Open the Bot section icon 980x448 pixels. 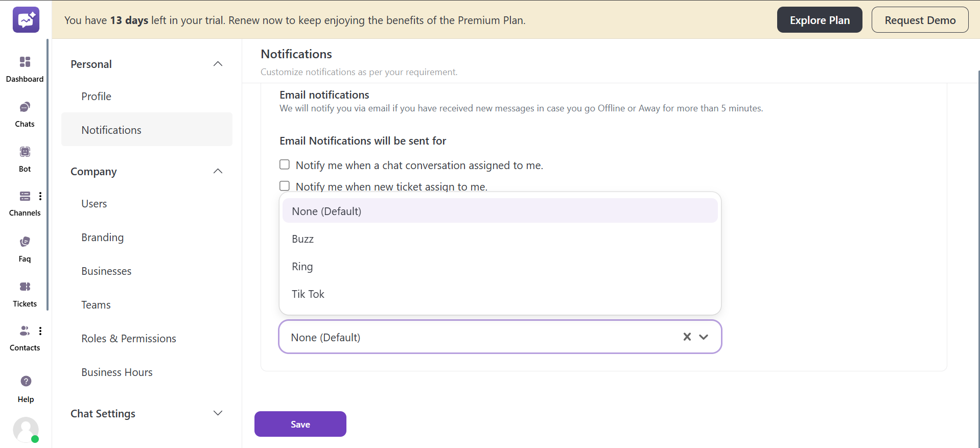[x=25, y=152]
